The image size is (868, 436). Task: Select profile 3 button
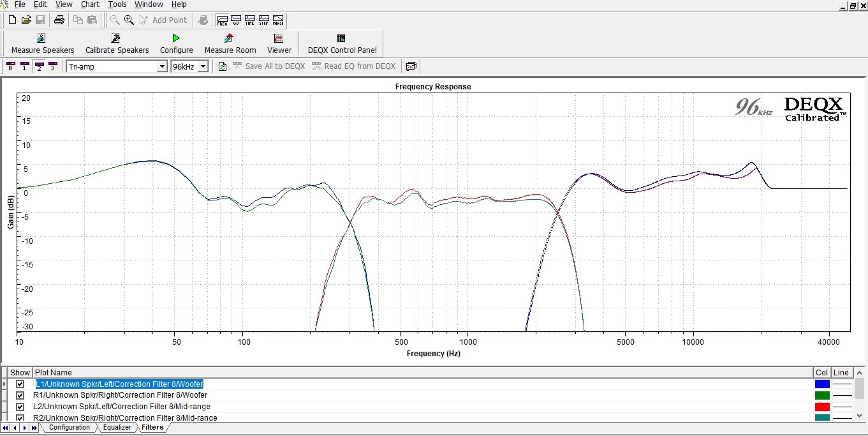[x=53, y=66]
